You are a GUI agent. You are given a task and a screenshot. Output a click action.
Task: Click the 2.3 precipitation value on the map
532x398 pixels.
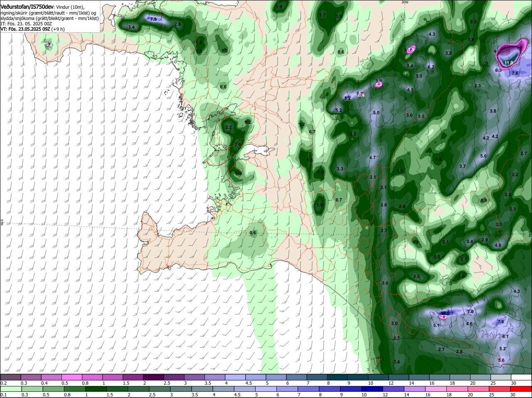coord(512,209)
